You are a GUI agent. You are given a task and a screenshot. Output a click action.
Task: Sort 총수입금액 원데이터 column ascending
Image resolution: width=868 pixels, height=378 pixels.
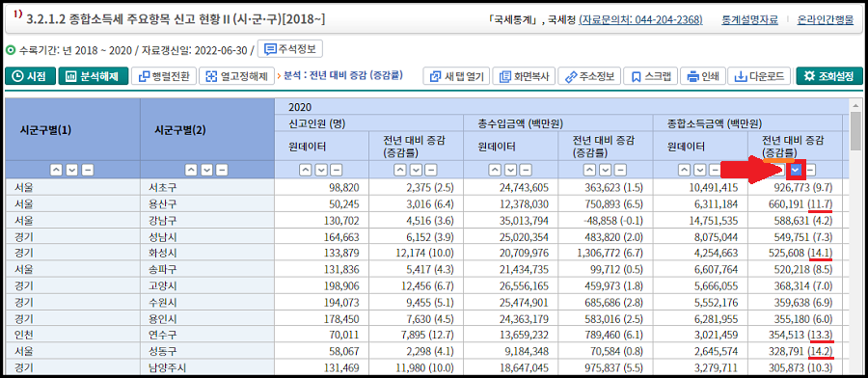[495, 170]
